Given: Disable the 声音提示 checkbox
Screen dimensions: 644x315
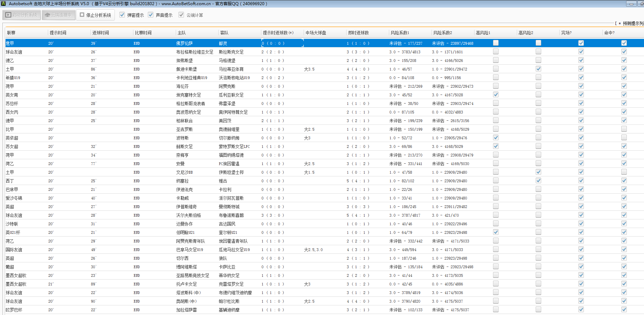Looking at the screenshot, I should (x=151, y=15).
